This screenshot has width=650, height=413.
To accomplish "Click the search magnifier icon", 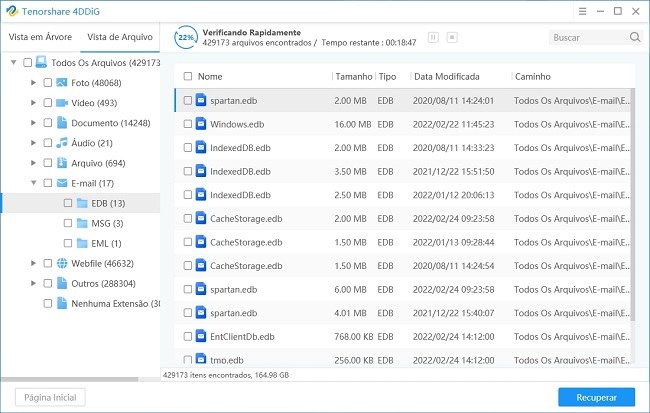I will pos(635,37).
